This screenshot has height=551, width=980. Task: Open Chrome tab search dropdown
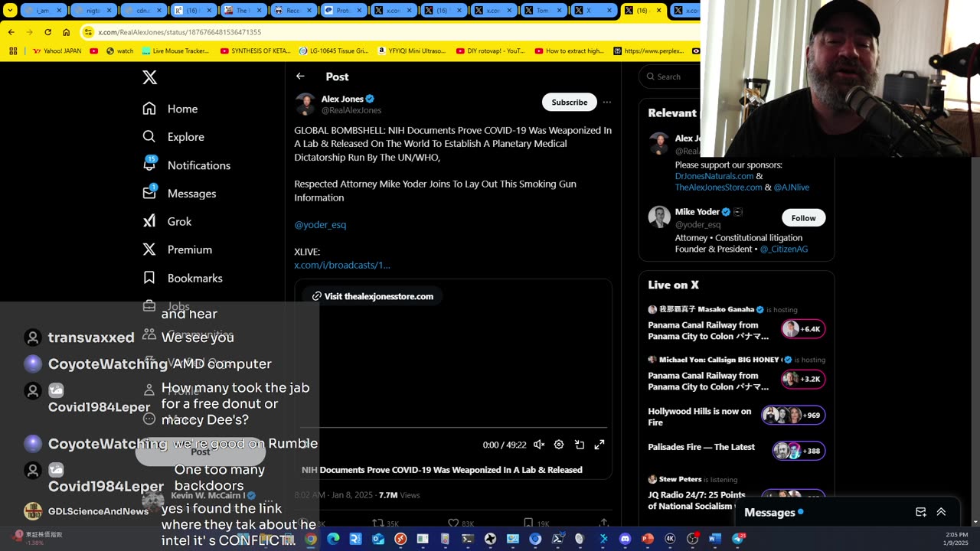pyautogui.click(x=10, y=11)
